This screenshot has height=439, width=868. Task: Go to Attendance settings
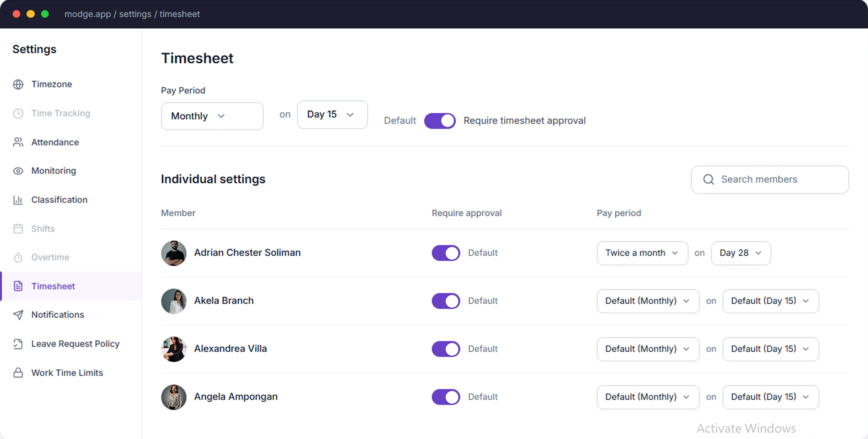71,142
